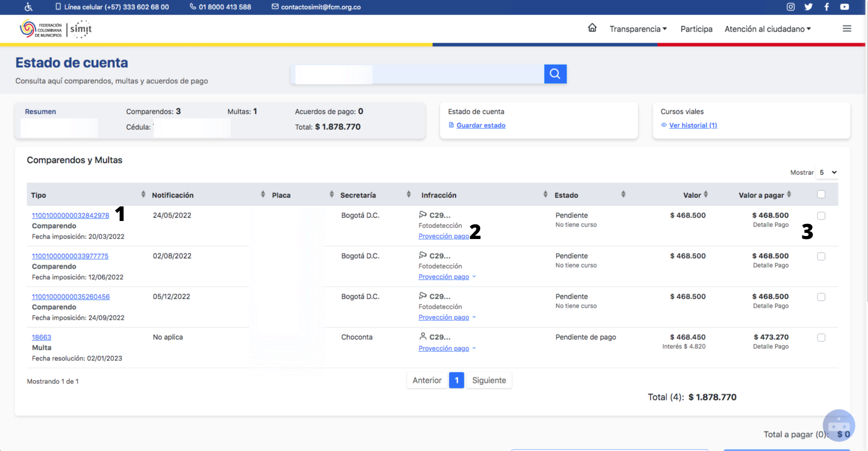The width and height of the screenshot is (868, 451).
Task: Click the flag icon for comparendo 32842978
Action: pyautogui.click(x=423, y=214)
